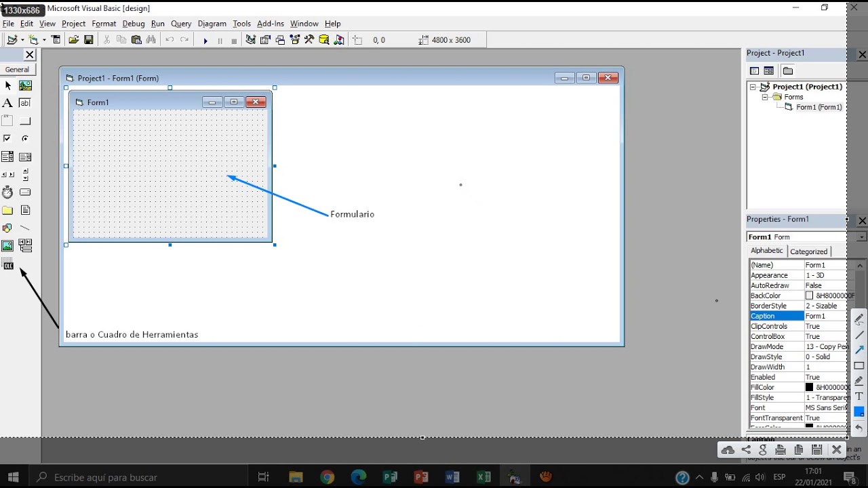This screenshot has width=868, height=488.
Task: Select the DirListBox folder control tool
Action: 7,211
